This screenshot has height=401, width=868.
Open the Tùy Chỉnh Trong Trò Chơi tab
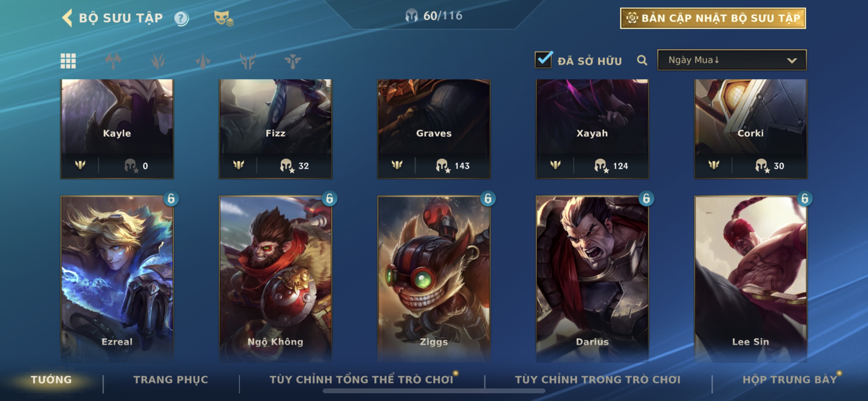point(598,380)
